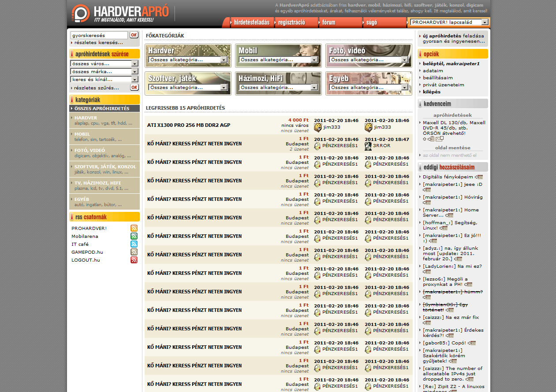
Task: Open the 'keres és kínál' dropdown
Action: click(104, 79)
